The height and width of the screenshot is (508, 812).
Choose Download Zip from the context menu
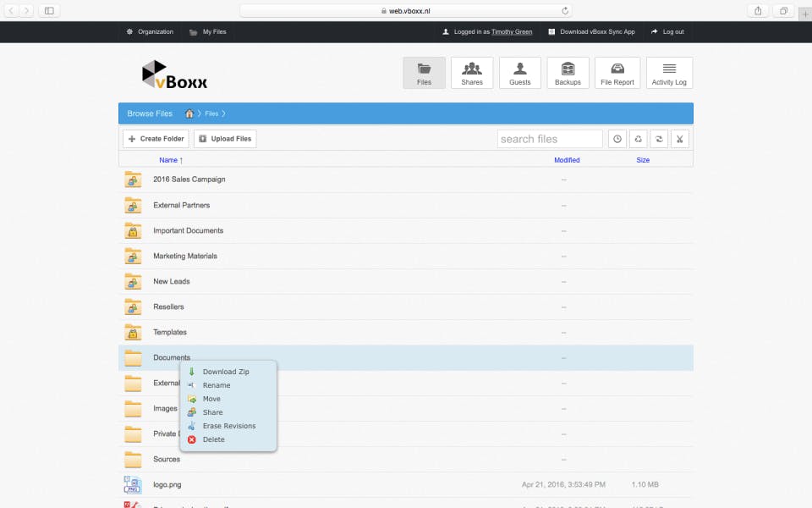226,372
